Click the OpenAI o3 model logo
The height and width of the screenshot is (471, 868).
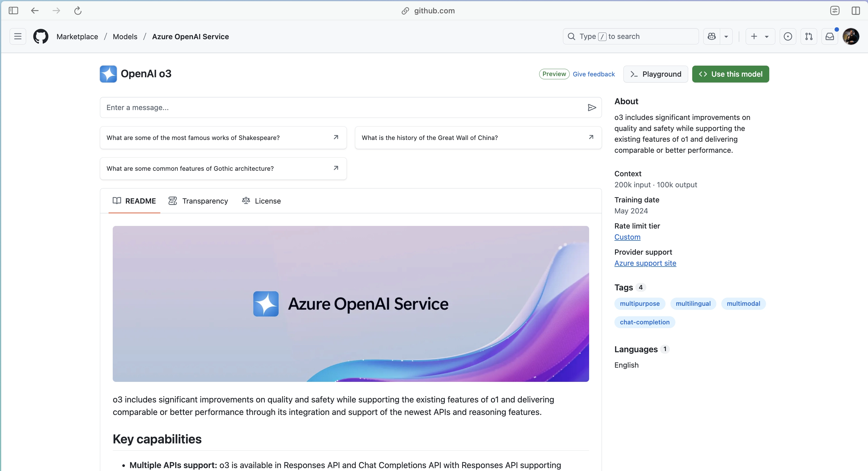click(x=108, y=74)
